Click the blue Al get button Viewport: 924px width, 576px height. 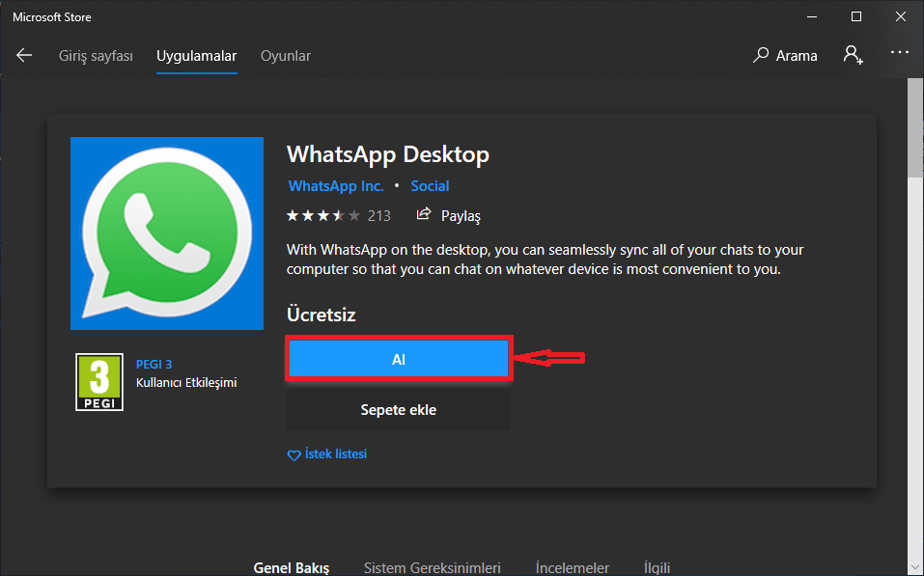(x=399, y=359)
